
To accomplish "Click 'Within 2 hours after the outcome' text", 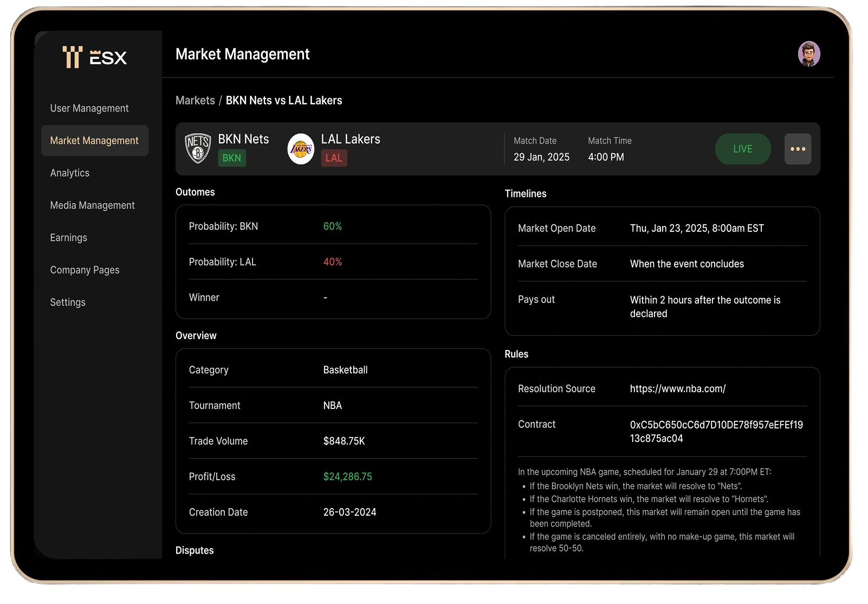I will [x=705, y=307].
